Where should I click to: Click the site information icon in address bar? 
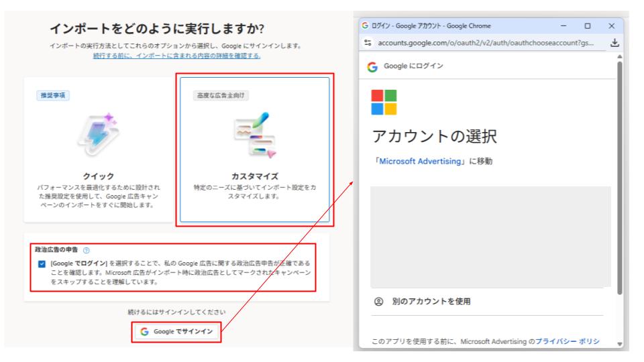point(368,44)
